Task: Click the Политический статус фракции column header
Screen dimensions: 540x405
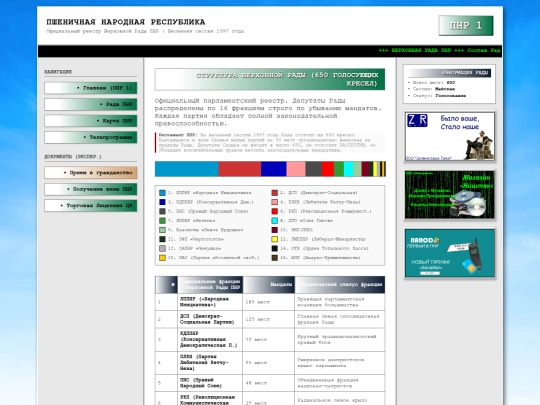Action: click(x=340, y=285)
